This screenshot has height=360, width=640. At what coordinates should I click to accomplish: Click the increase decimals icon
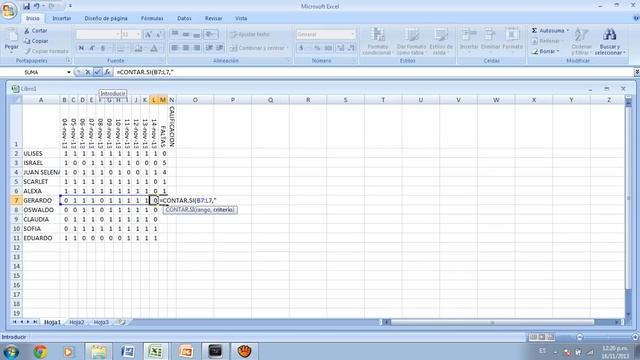click(x=340, y=48)
